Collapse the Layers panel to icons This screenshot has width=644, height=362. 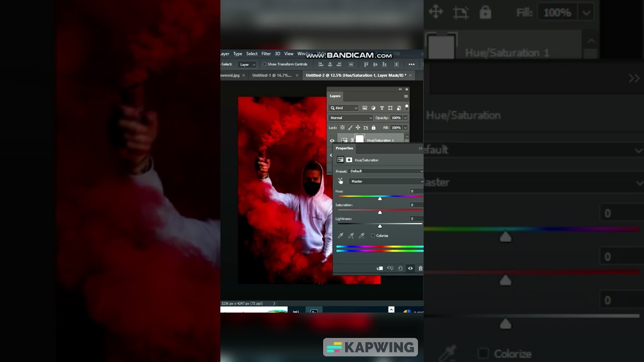(x=400, y=89)
